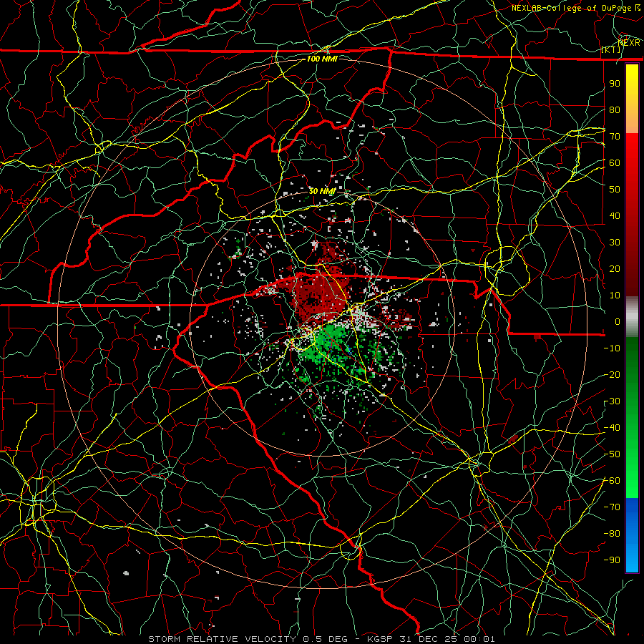Click the -90 value on velocity scale
Screen dimensions: 644x644
pos(612,560)
